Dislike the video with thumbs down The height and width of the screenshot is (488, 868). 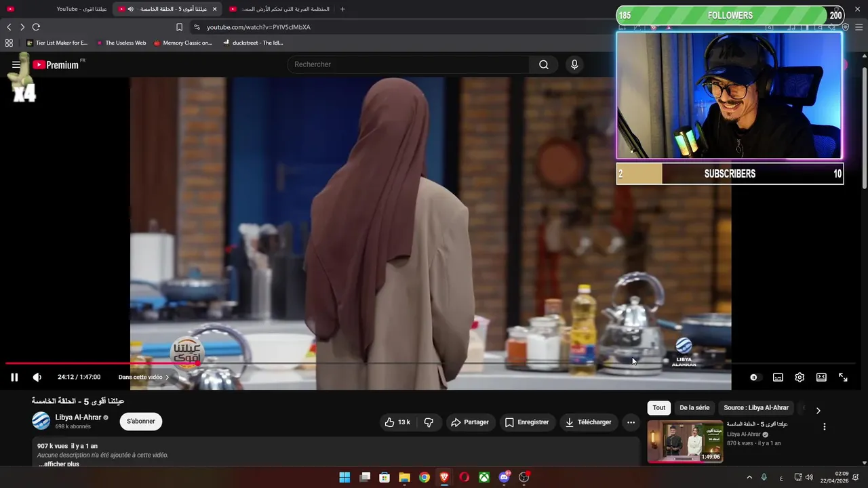(x=429, y=422)
